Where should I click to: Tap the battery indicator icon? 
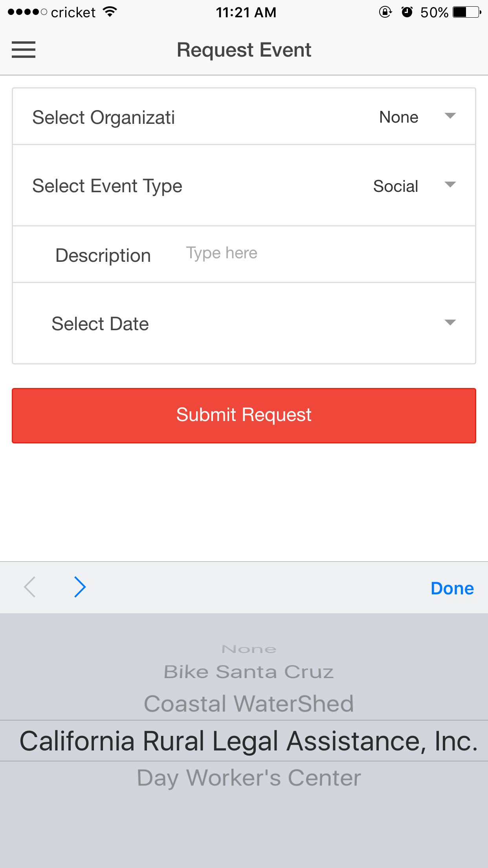(466, 12)
